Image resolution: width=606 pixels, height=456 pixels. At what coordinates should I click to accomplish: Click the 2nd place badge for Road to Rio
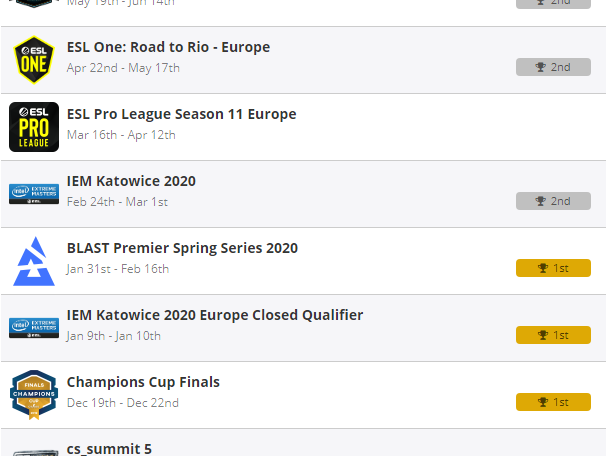[x=553, y=67]
